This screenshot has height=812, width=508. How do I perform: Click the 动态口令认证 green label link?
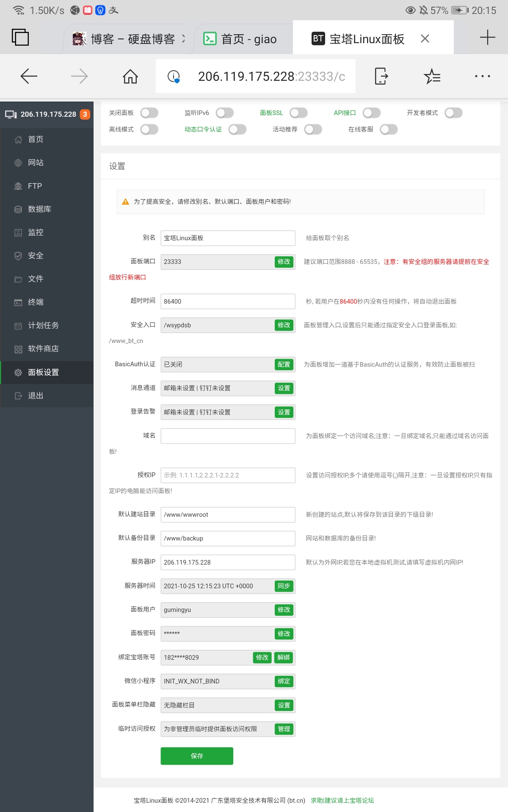coord(203,129)
